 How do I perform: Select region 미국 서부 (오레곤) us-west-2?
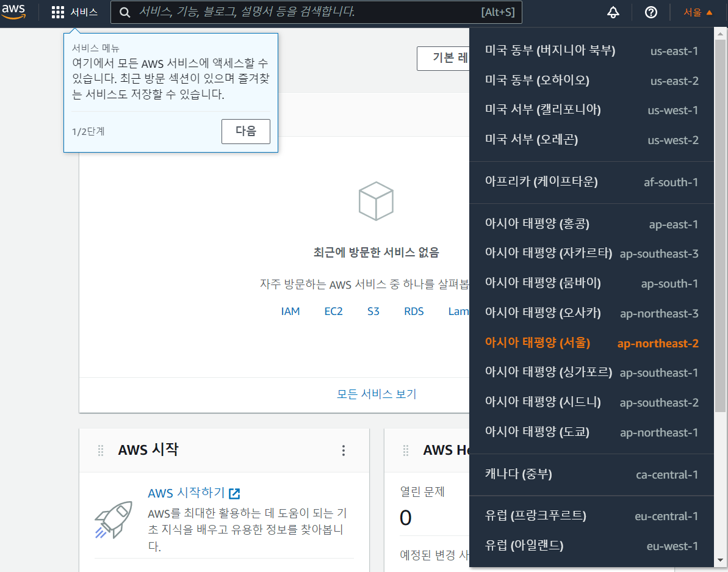591,140
